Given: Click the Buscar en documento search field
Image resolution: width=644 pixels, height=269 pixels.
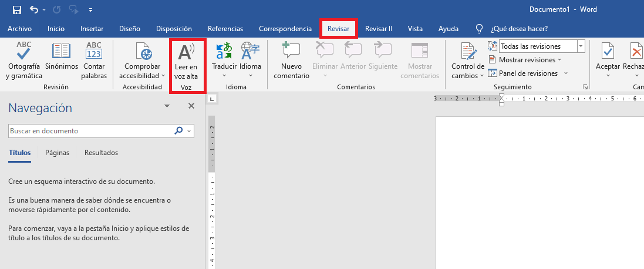Looking at the screenshot, I should coord(91,131).
